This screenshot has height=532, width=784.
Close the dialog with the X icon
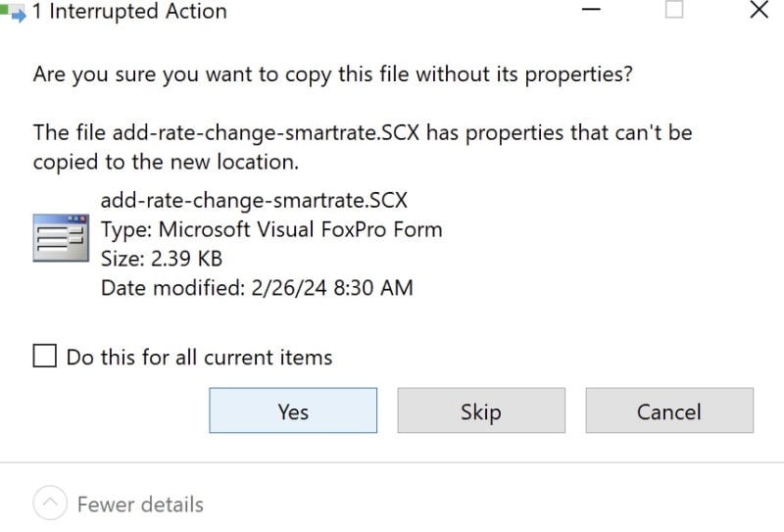(x=759, y=9)
